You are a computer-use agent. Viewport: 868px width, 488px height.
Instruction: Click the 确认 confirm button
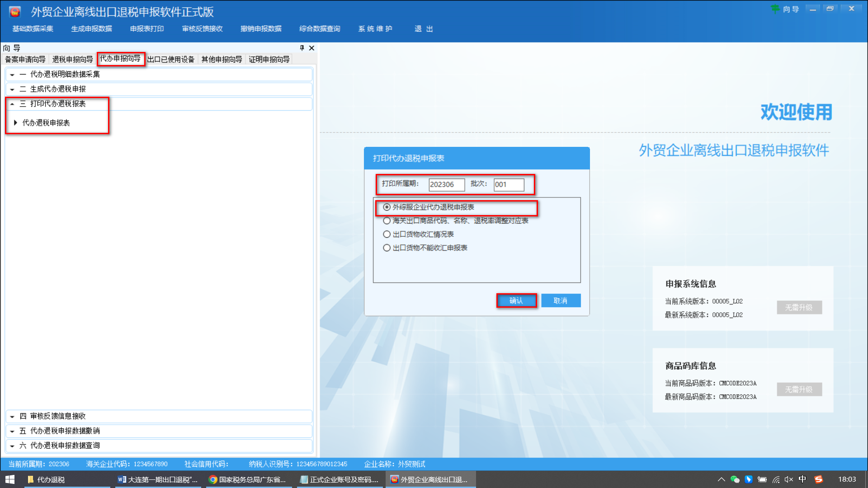click(517, 300)
